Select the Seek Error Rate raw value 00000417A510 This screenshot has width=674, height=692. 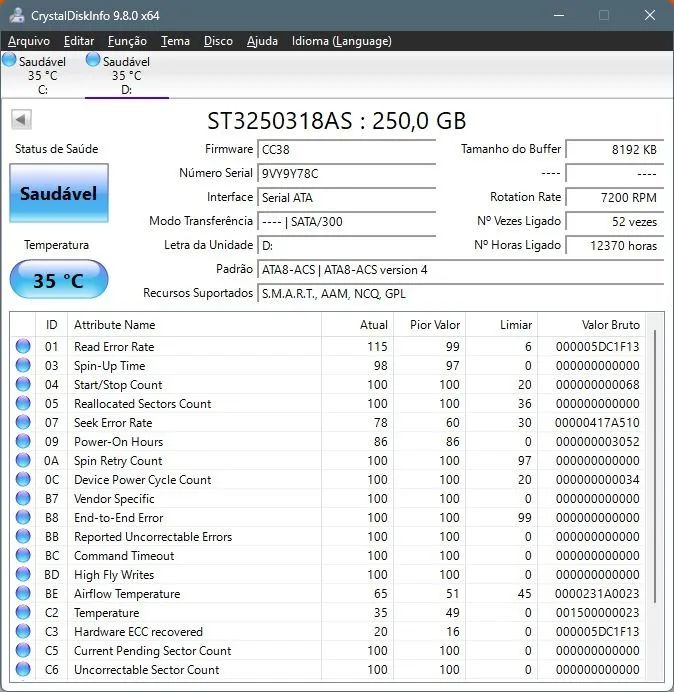click(597, 423)
